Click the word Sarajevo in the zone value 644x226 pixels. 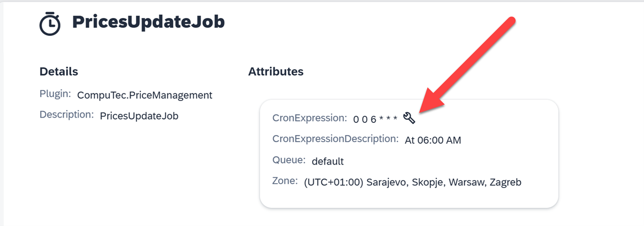pos(388,182)
